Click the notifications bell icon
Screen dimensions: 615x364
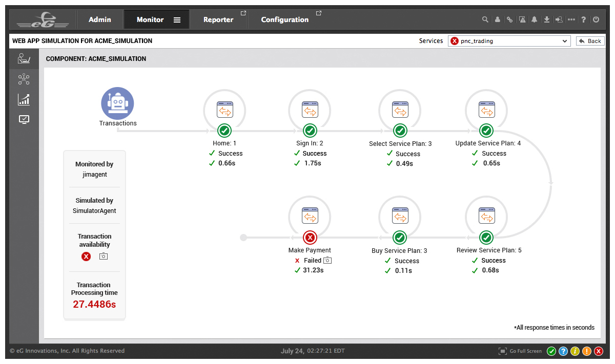(534, 19)
